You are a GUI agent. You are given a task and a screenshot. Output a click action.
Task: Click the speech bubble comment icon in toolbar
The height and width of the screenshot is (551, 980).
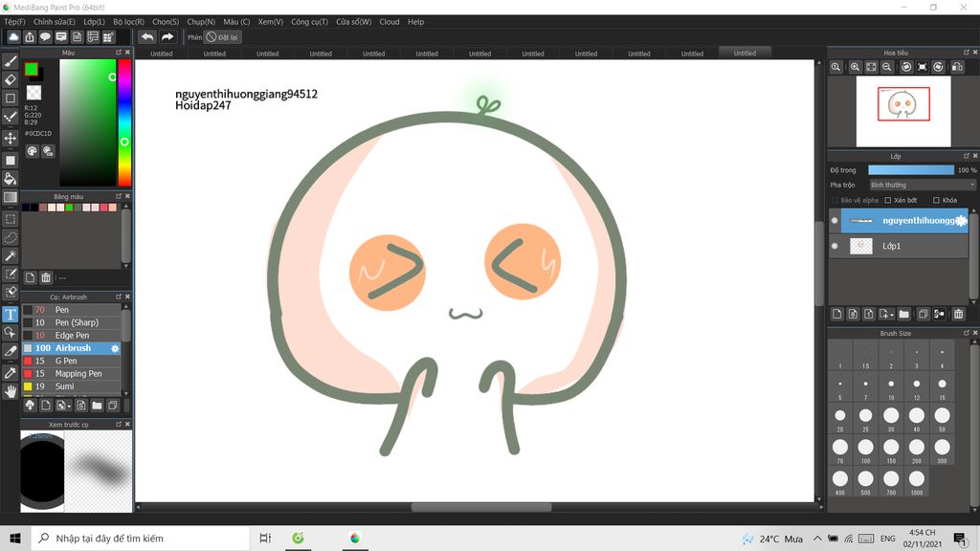pyautogui.click(x=45, y=37)
